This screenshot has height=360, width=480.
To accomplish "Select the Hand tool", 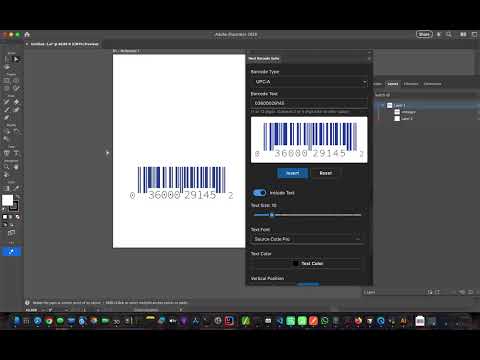I will click(x=16, y=167).
